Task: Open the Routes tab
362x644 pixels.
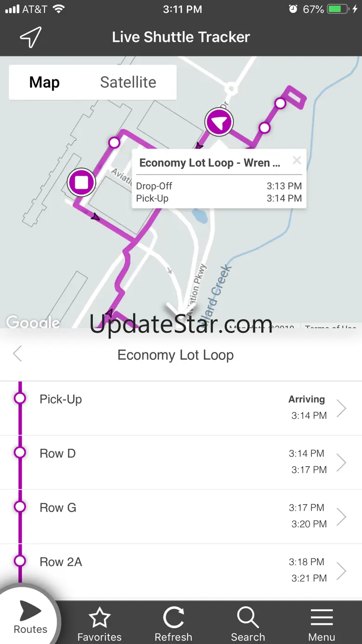Action: (x=30, y=617)
